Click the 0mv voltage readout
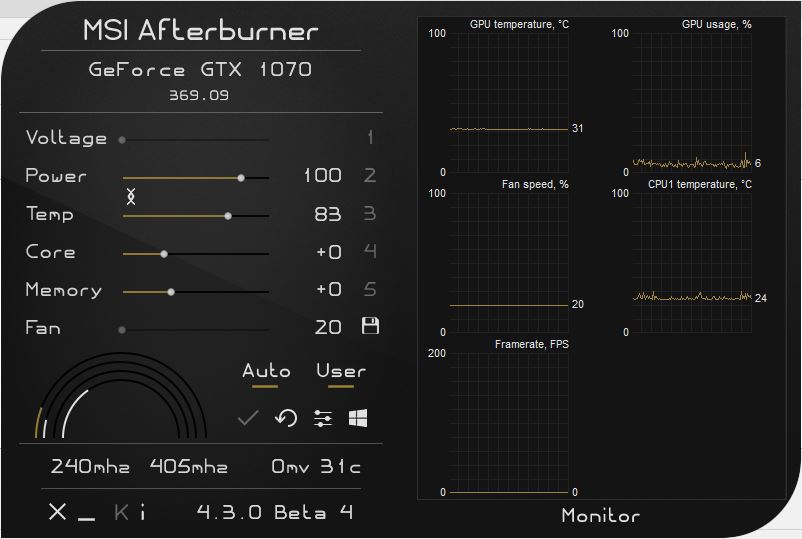 (290, 466)
